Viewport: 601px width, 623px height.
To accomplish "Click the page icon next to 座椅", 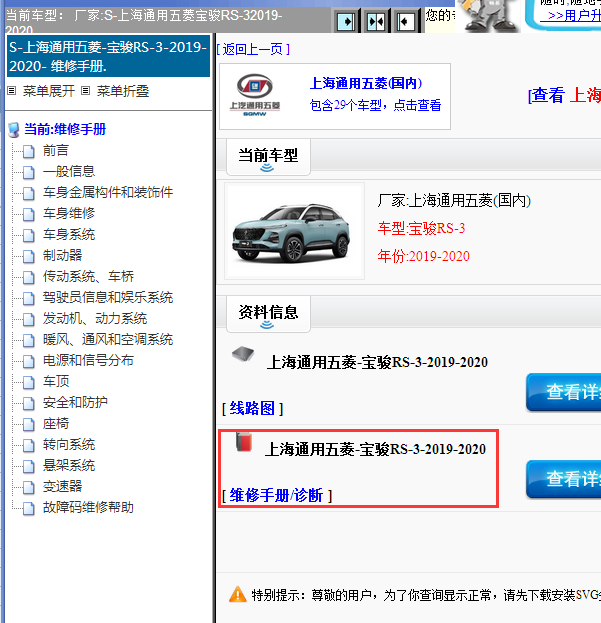I will click(x=28, y=424).
